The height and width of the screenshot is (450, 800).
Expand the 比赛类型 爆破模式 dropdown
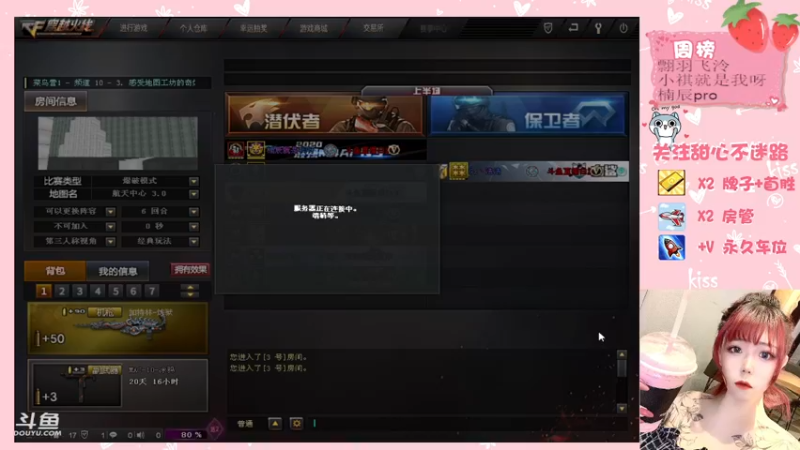tap(193, 181)
